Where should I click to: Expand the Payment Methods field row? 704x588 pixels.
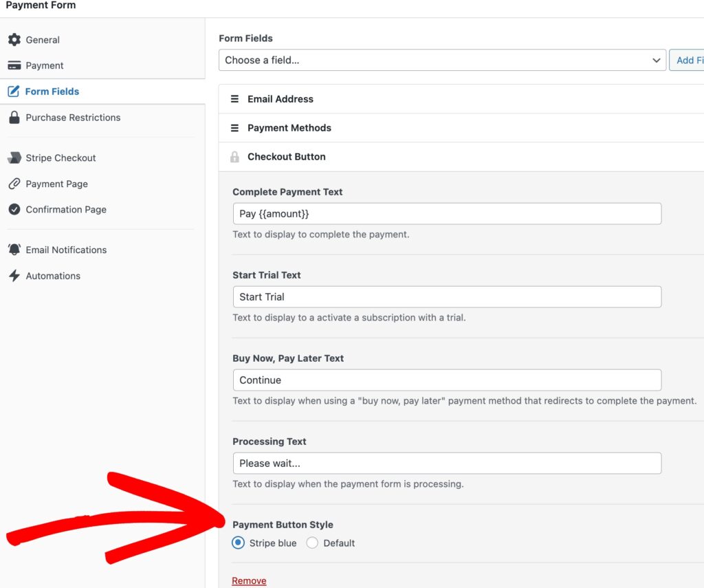click(x=289, y=128)
